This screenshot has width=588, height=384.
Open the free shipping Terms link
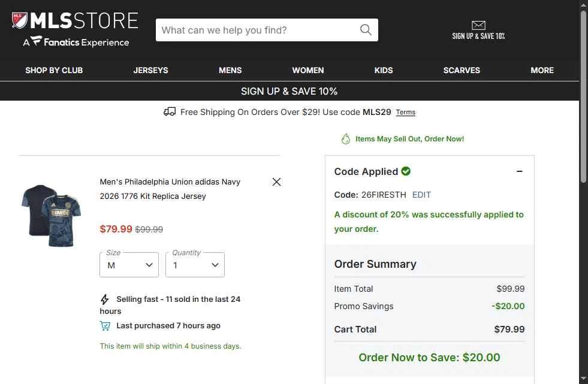click(406, 112)
